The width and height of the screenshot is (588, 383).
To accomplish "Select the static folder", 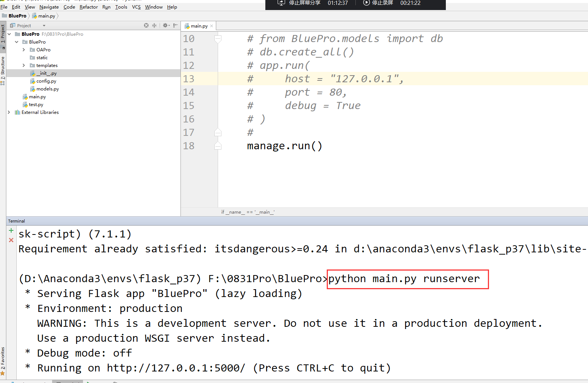I will 39,58.
